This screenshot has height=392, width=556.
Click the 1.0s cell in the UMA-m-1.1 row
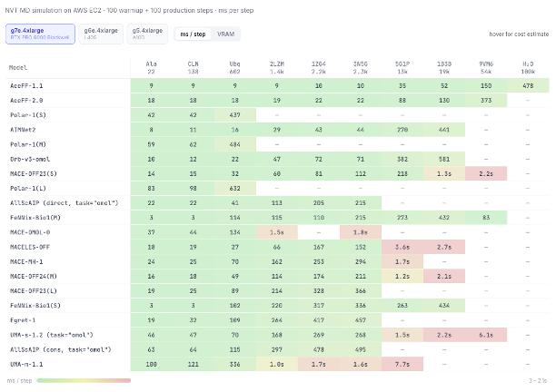277,364
